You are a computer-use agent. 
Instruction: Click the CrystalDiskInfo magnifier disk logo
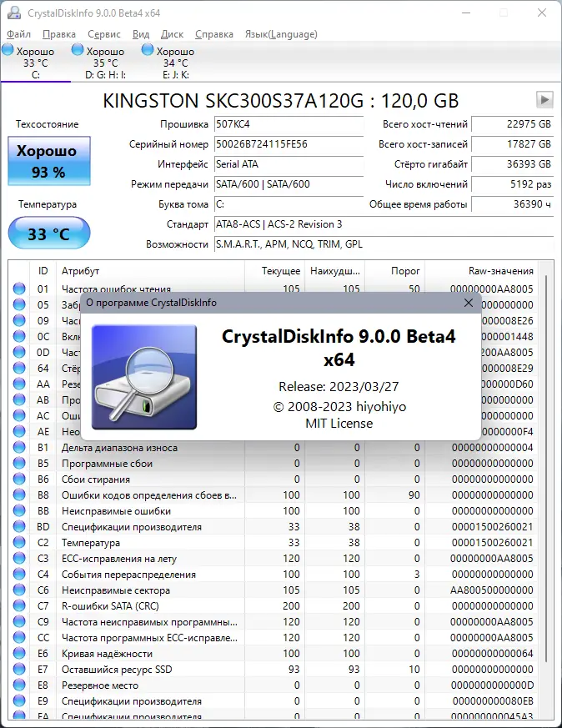coord(144,377)
